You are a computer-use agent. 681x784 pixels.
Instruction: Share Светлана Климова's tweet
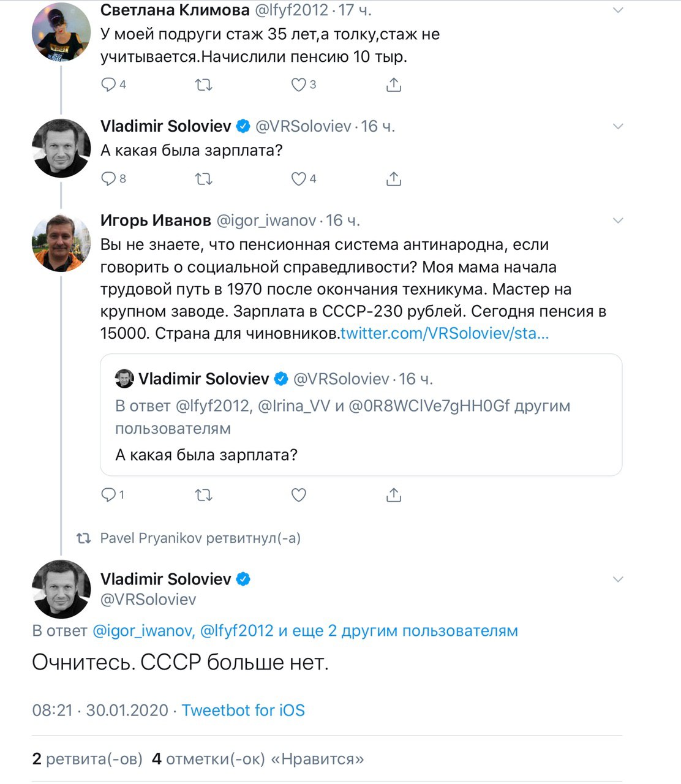tap(394, 85)
